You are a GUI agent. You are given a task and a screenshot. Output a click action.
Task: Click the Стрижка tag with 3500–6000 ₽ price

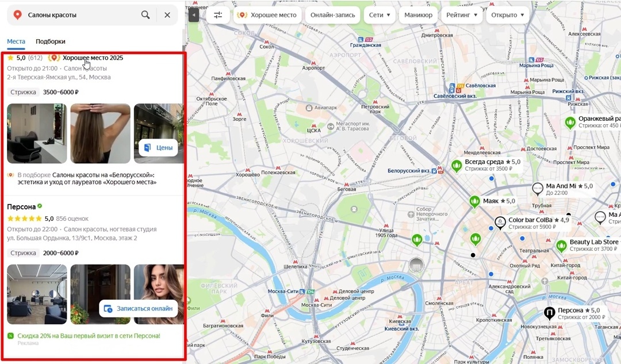point(23,92)
